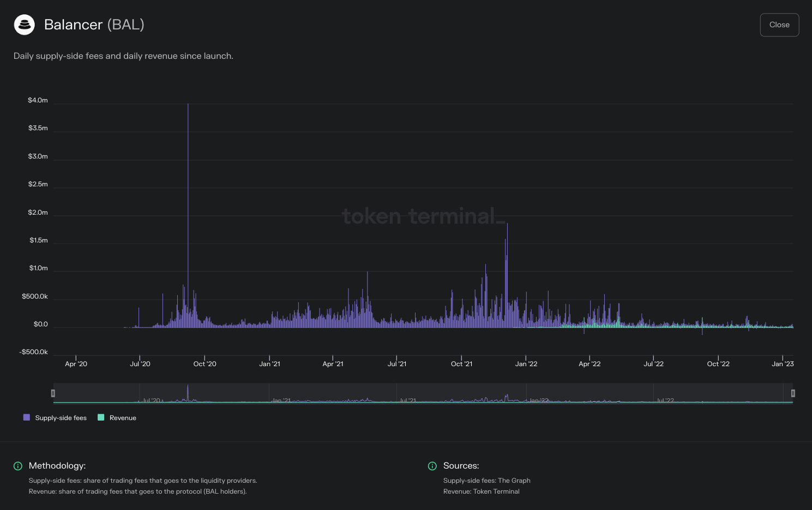Click the 'Balancer (BAL)' title text
Viewport: 812px width, 510px height.
point(94,25)
